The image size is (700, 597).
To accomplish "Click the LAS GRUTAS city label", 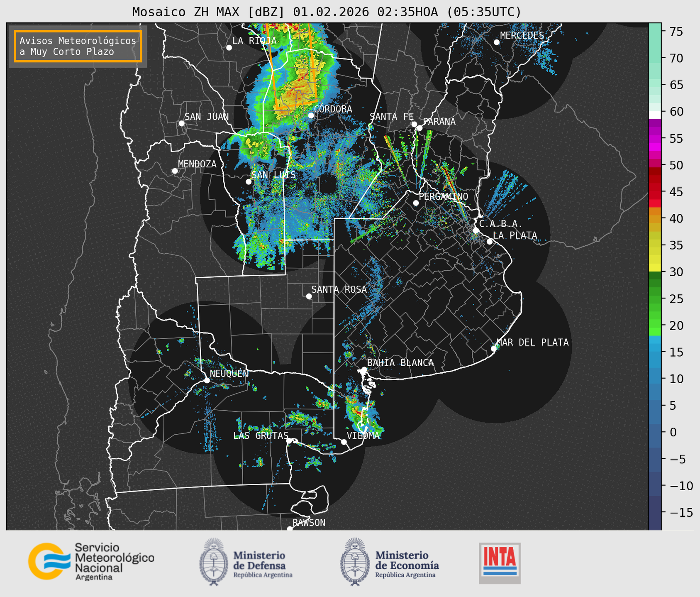I will click(x=261, y=435).
